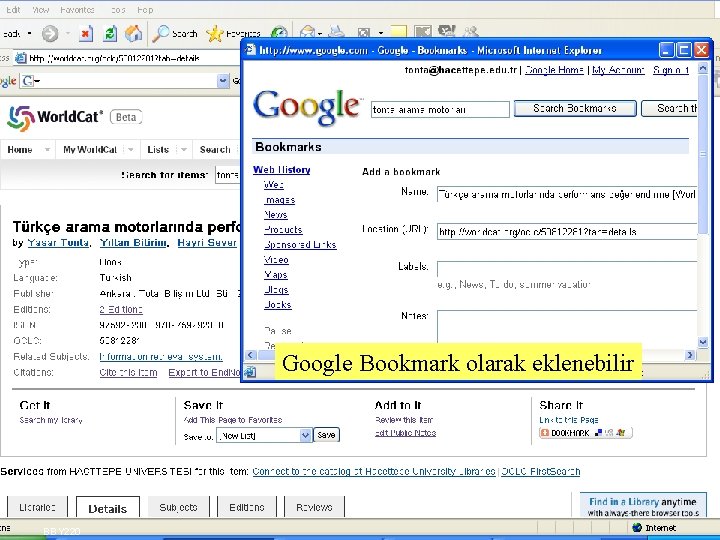Click the Bookmark share icon under Share It
The height and width of the screenshot is (540, 720).
[585, 433]
